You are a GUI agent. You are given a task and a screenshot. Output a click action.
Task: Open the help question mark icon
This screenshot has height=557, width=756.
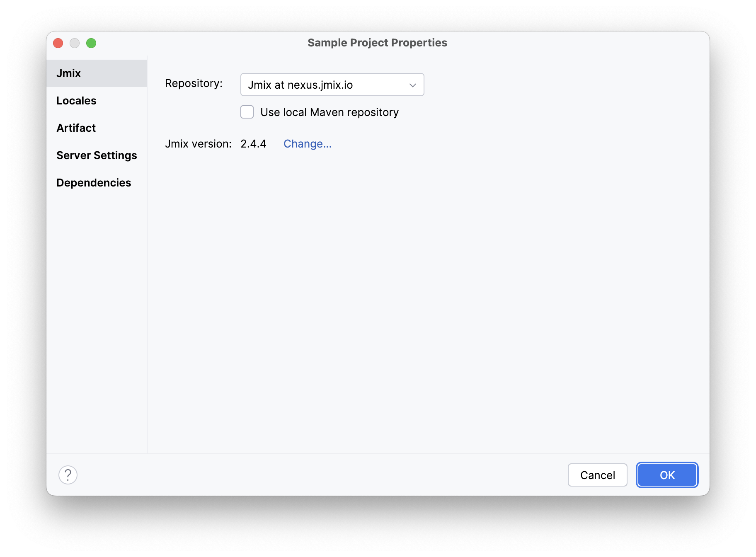68,475
